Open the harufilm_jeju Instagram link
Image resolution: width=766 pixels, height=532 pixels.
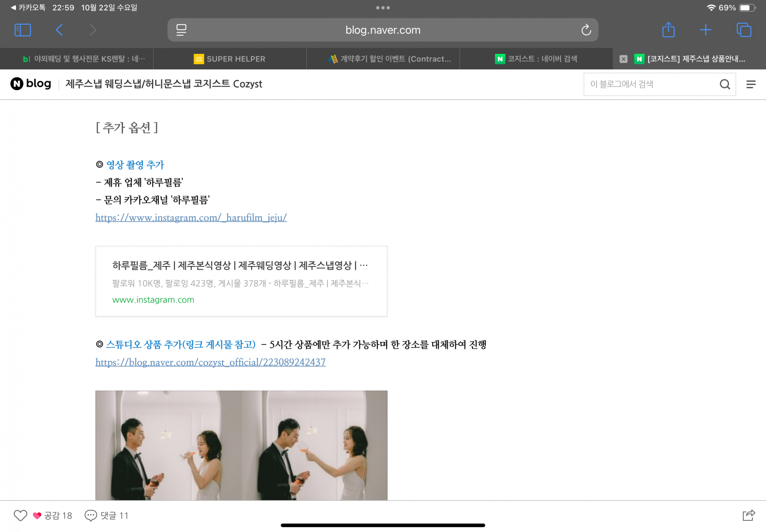(191, 218)
